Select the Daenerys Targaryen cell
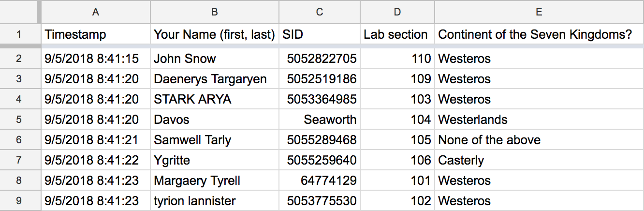644x211 pixels. tap(215, 79)
